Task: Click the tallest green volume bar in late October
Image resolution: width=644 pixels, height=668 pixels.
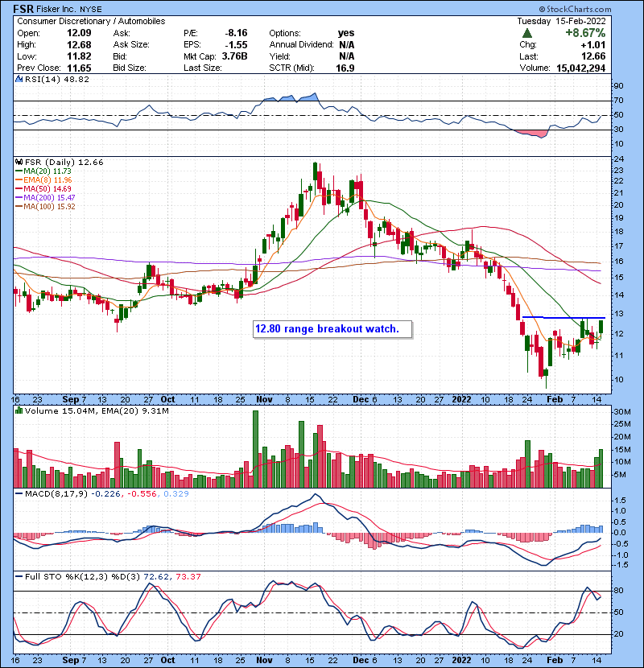Action: pos(255,449)
